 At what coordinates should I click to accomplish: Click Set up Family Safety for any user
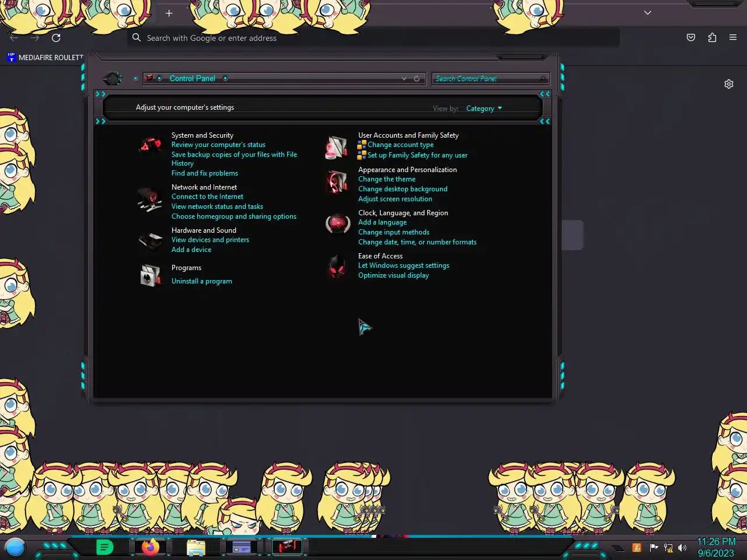417,155
